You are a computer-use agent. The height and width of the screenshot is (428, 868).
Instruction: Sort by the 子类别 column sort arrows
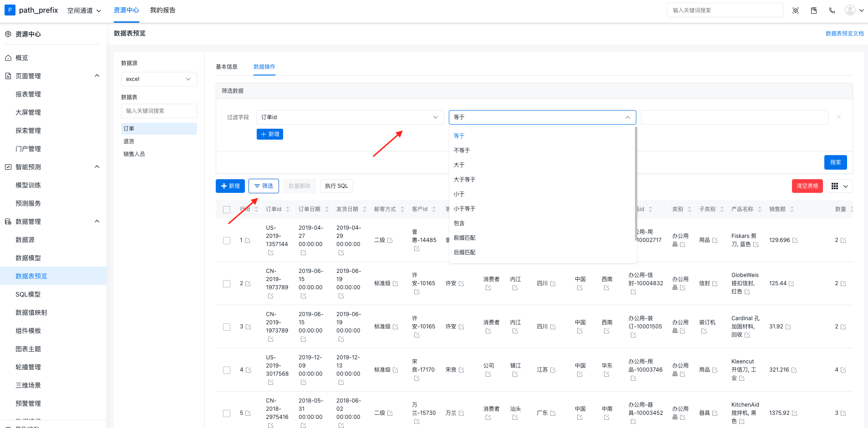click(722, 209)
